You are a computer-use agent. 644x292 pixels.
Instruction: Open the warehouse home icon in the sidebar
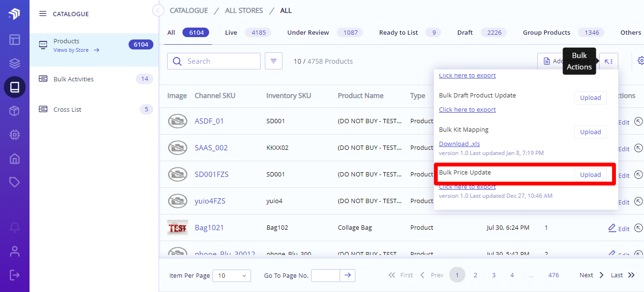(x=15, y=158)
